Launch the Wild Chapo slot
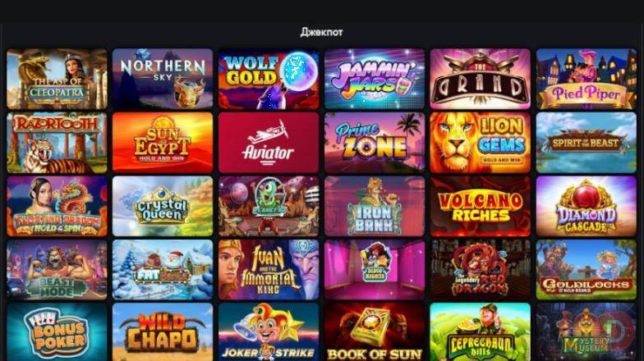This screenshot has height=361, width=644. (163, 332)
